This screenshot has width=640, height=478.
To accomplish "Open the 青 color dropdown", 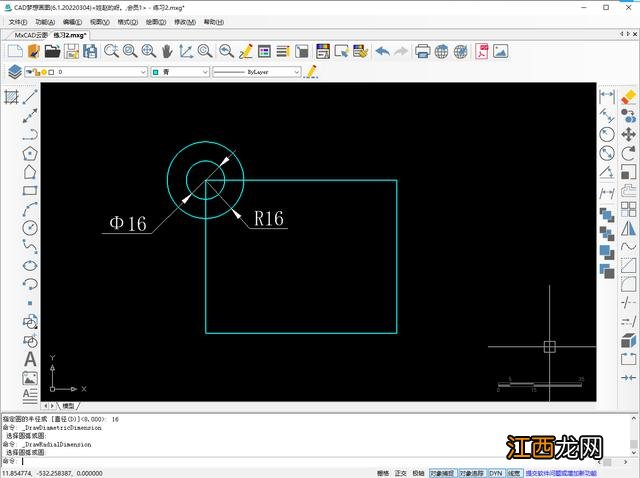I will click(180, 72).
